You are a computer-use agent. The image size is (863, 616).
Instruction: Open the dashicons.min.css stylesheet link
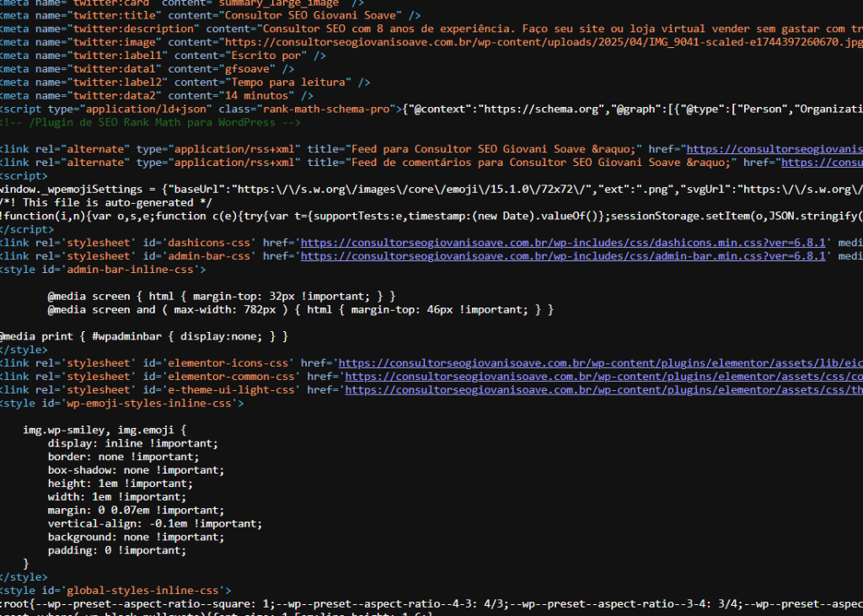click(563, 243)
